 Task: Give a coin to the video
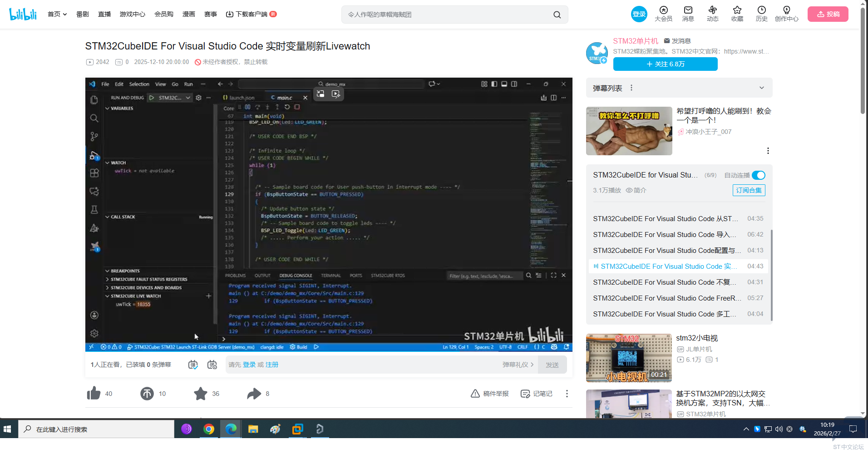[147, 393]
